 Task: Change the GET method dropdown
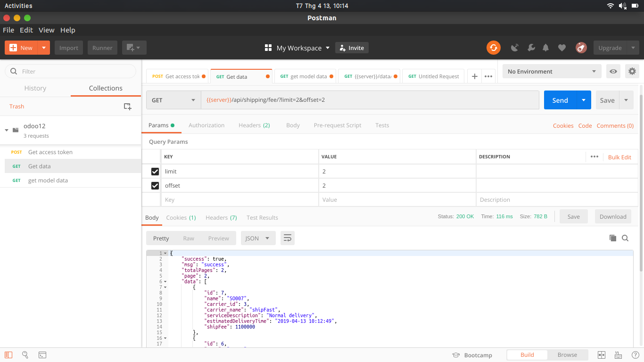click(x=173, y=100)
